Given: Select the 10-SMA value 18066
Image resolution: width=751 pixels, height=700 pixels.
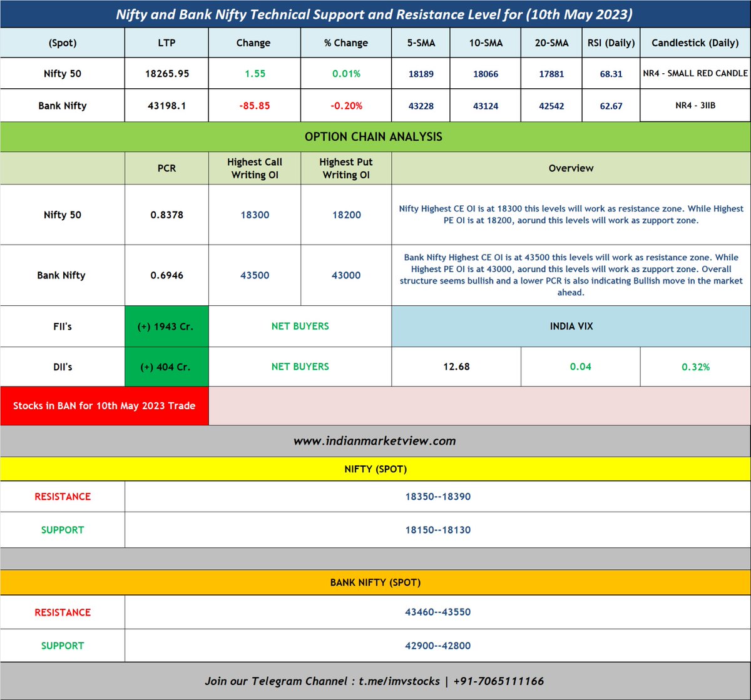Looking at the screenshot, I should [486, 74].
